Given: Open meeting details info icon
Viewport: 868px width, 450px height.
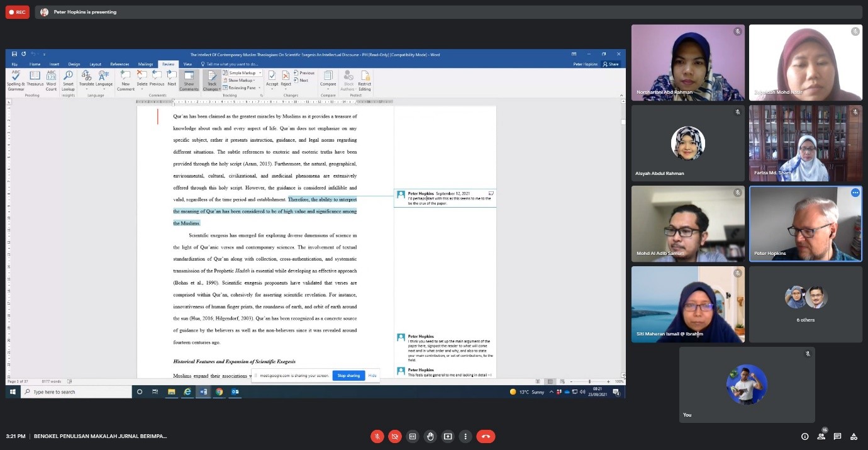Looking at the screenshot, I should coord(804,436).
